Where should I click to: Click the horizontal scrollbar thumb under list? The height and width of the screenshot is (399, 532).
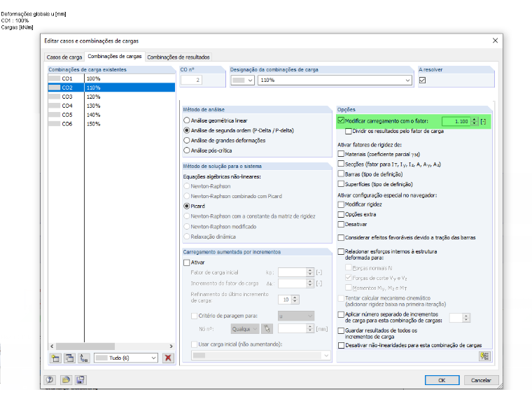(x=85, y=346)
